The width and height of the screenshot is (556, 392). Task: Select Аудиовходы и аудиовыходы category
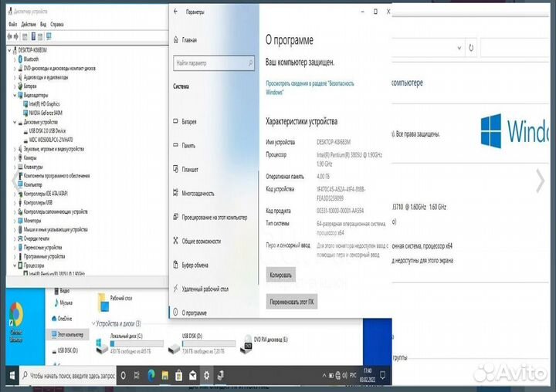coord(46,77)
